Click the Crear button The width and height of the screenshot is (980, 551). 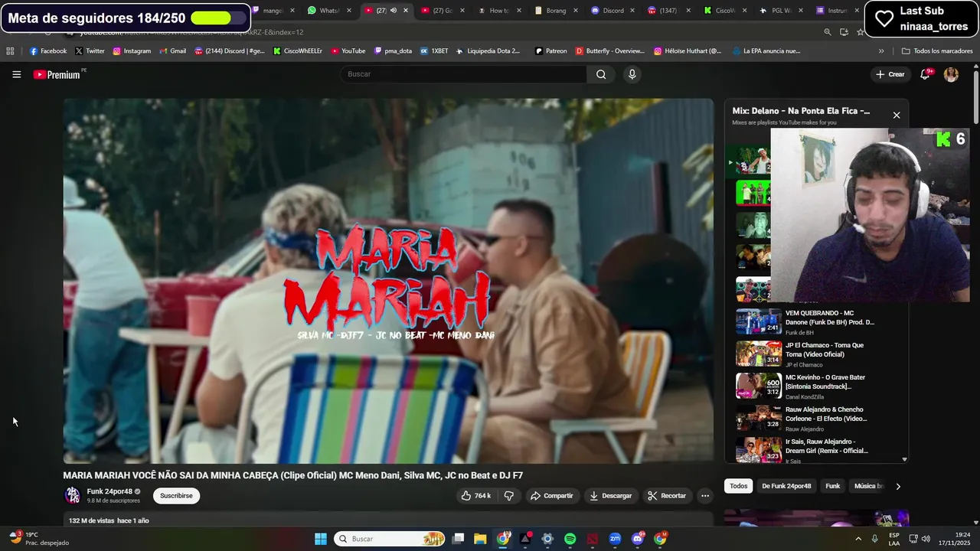coord(890,74)
